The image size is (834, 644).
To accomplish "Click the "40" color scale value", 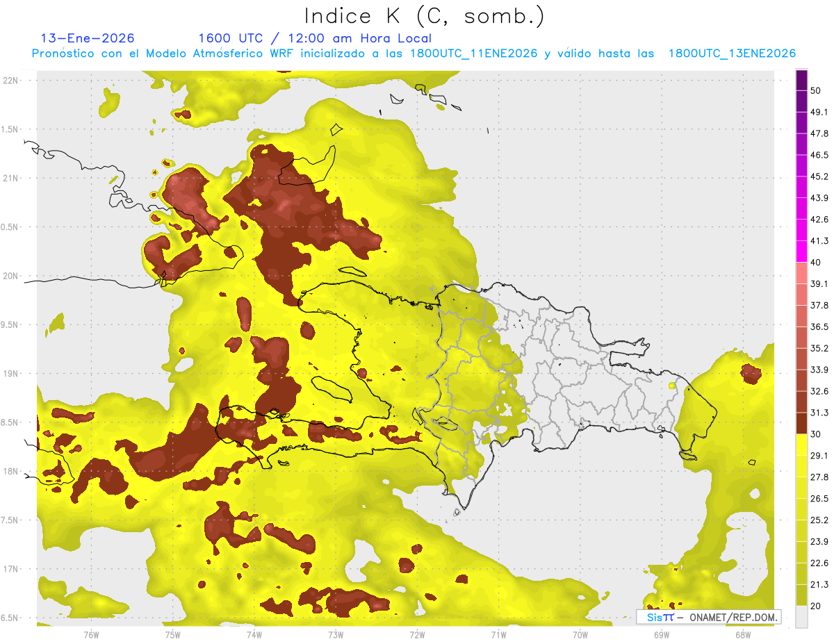I will click(816, 263).
